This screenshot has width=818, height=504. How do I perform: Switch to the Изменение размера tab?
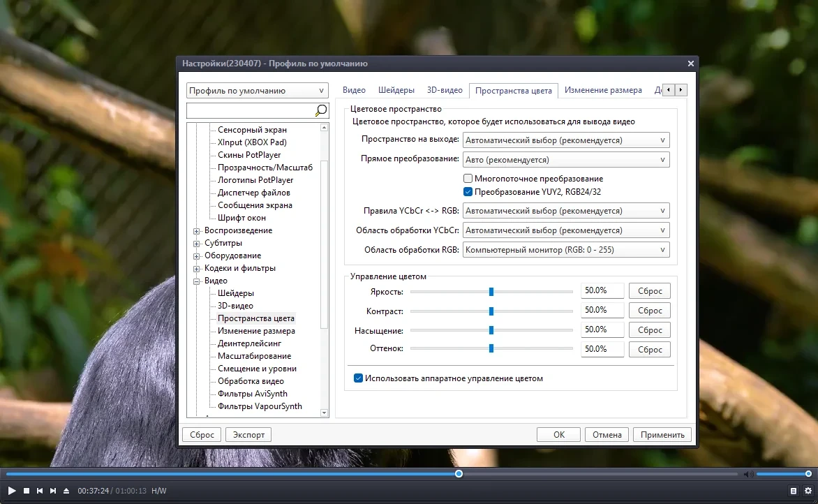click(603, 90)
